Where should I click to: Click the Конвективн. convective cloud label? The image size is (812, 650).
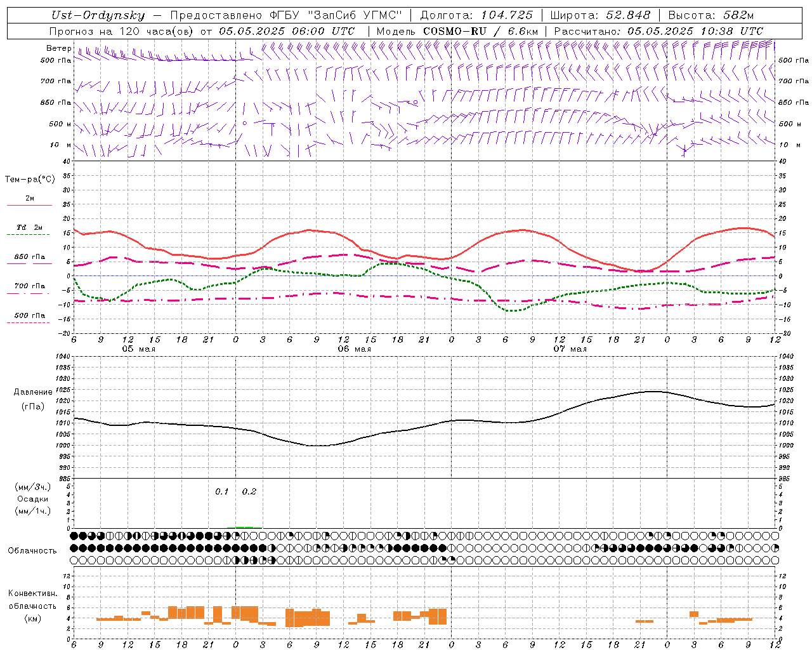click(33, 594)
